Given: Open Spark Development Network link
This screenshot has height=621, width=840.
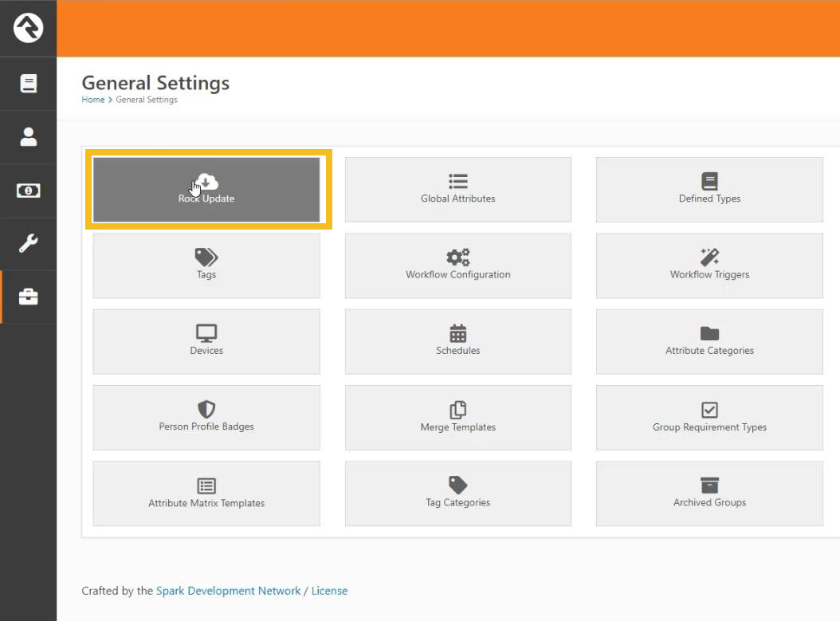Looking at the screenshot, I should (x=228, y=591).
